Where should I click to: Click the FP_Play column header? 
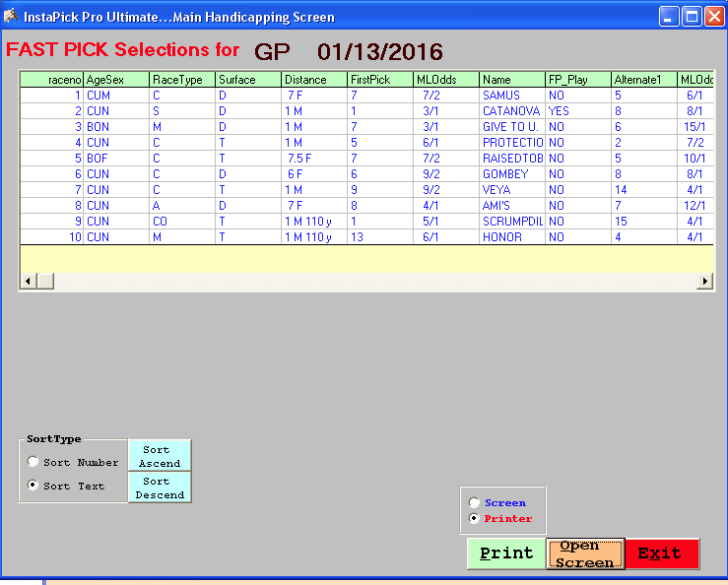(x=578, y=80)
